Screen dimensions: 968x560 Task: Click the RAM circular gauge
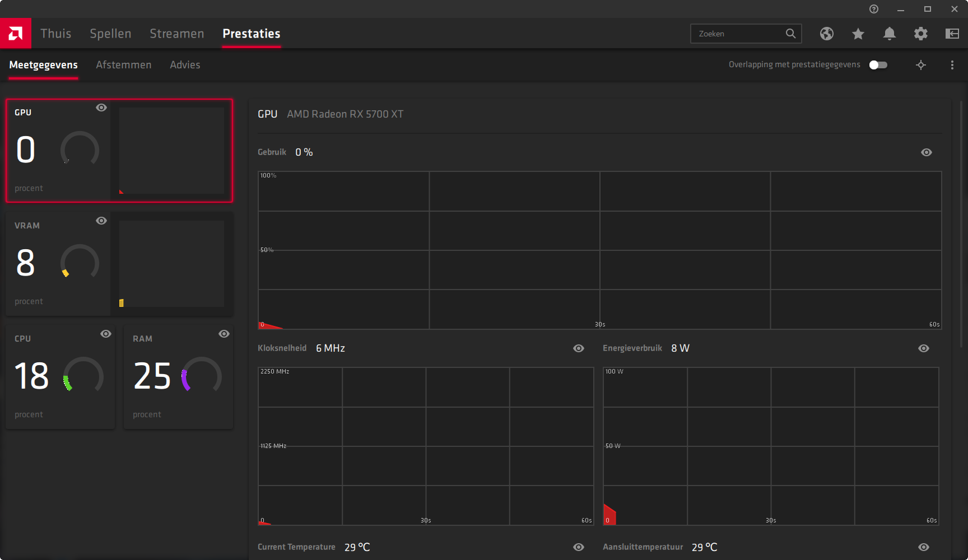tap(202, 375)
